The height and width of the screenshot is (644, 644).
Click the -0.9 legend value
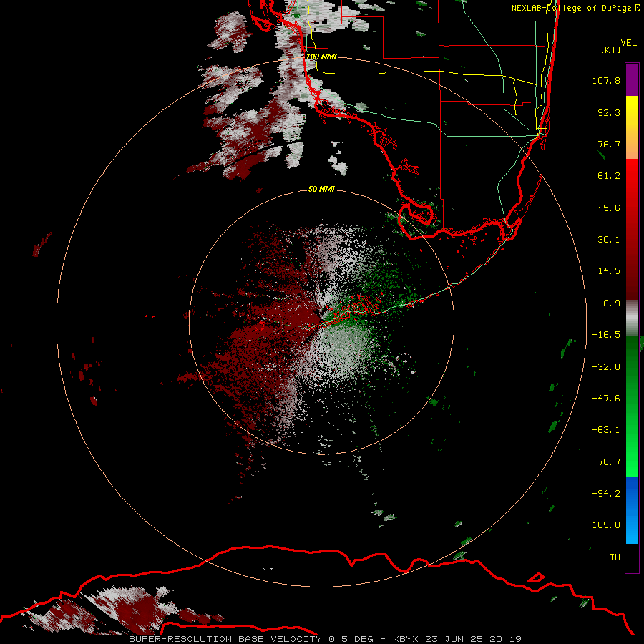[609, 303]
